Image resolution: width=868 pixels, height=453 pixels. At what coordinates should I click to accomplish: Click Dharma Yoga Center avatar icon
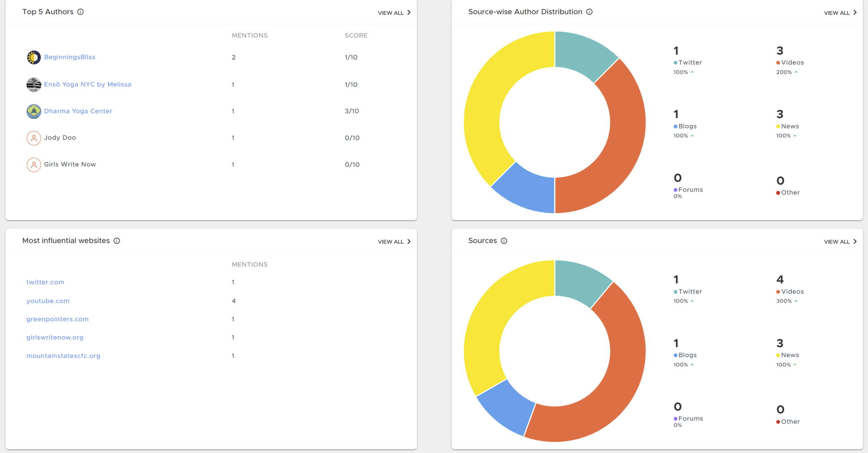(34, 111)
